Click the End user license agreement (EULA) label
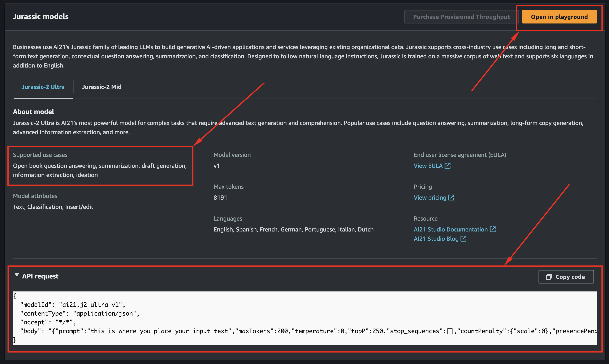 (x=460, y=155)
